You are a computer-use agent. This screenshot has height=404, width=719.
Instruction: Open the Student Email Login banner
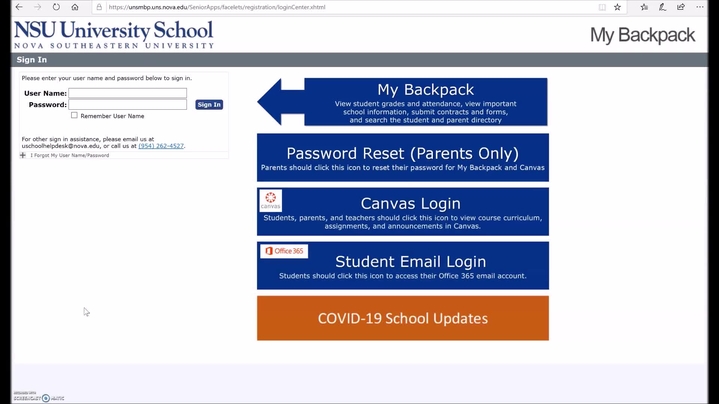pyautogui.click(x=403, y=266)
